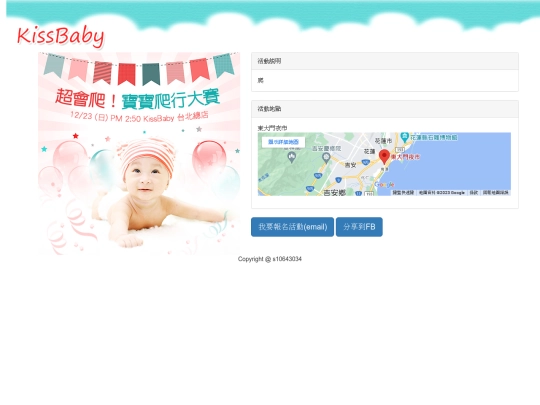Viewport: 540px width, 405px height.
Task: Click the 分享到FB share button
Action: click(x=359, y=227)
